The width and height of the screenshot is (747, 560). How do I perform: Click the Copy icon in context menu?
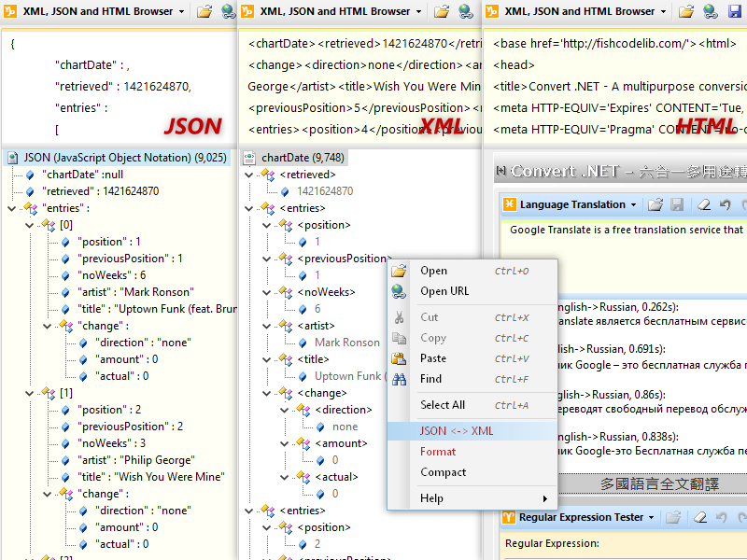(399, 338)
